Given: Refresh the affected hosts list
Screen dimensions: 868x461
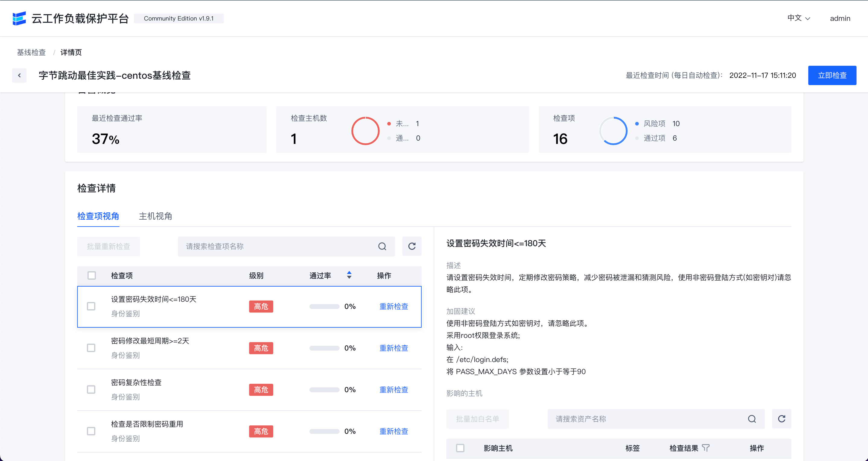Looking at the screenshot, I should (781, 419).
